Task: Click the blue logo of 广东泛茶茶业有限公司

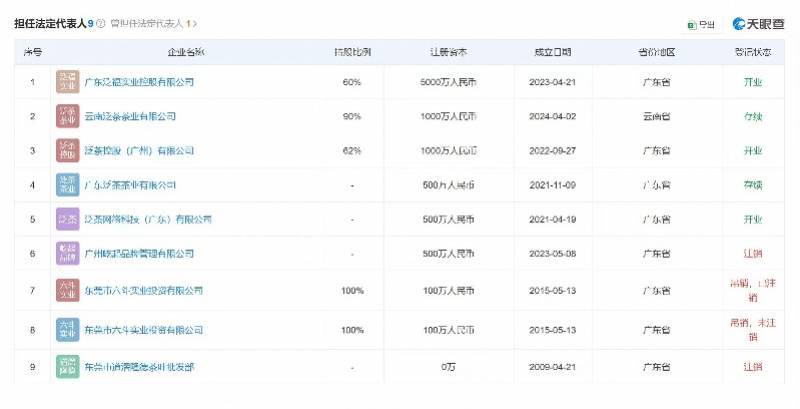Action: [66, 184]
